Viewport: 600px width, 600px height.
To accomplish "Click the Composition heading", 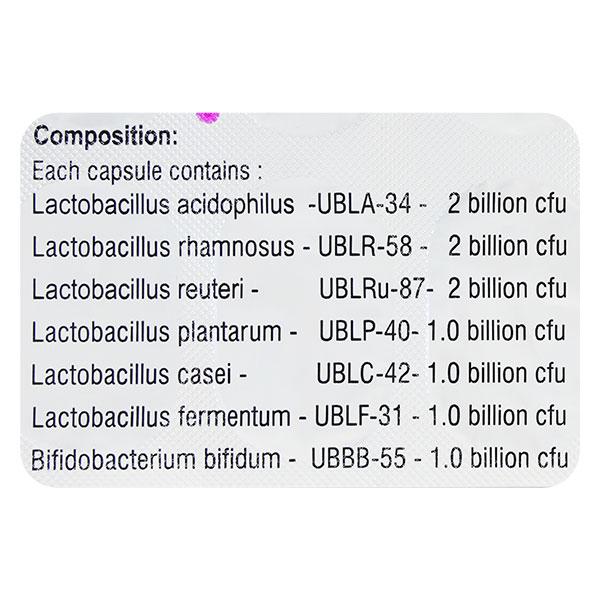I will coord(106,135).
